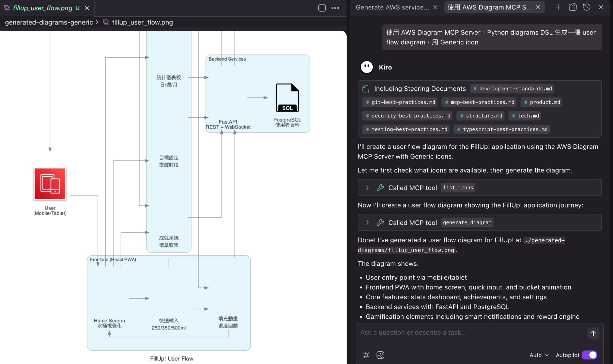Open the Auto mode dropdown
Viewport: 613px width, 364px height.
point(539,355)
